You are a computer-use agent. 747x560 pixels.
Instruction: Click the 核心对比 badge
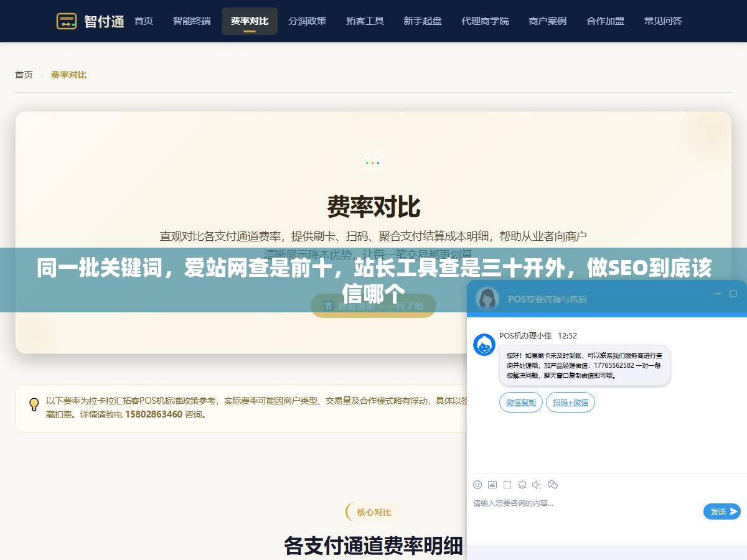374,512
